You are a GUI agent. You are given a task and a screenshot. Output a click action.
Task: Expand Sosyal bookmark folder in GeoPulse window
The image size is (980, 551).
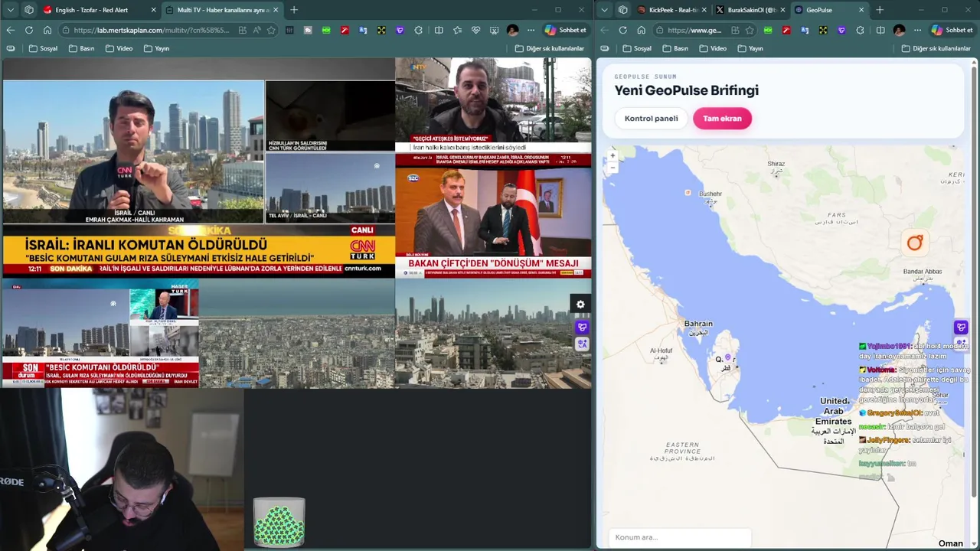click(637, 48)
